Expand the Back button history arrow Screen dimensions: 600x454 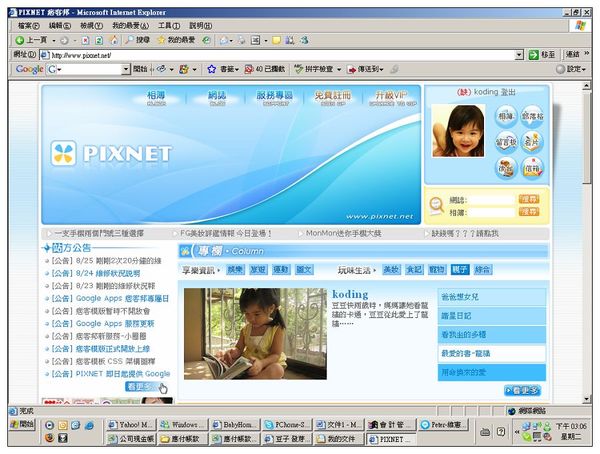[54, 40]
